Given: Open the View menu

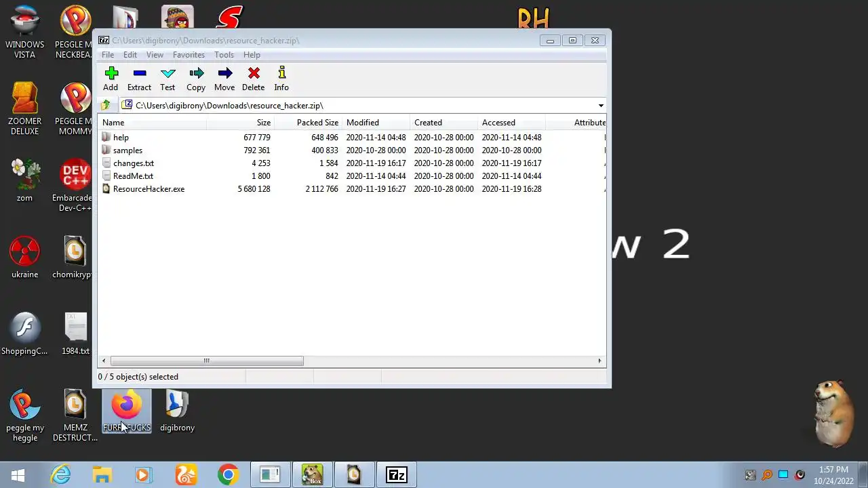Looking at the screenshot, I should tap(155, 55).
